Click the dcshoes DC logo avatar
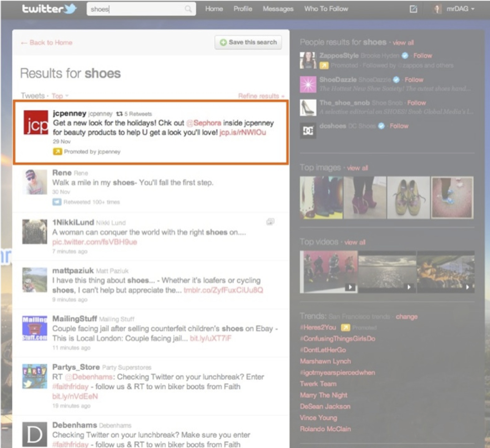 (x=308, y=131)
